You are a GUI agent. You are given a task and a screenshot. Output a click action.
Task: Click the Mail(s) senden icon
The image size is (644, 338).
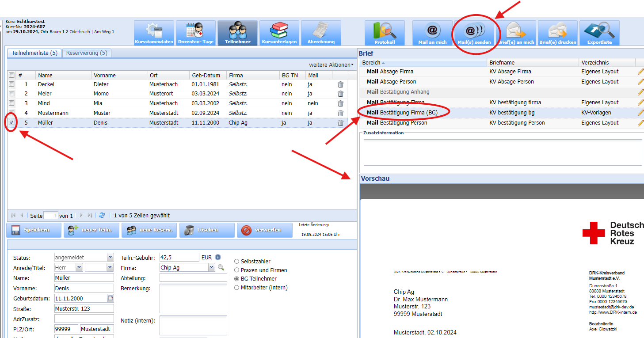474,33
